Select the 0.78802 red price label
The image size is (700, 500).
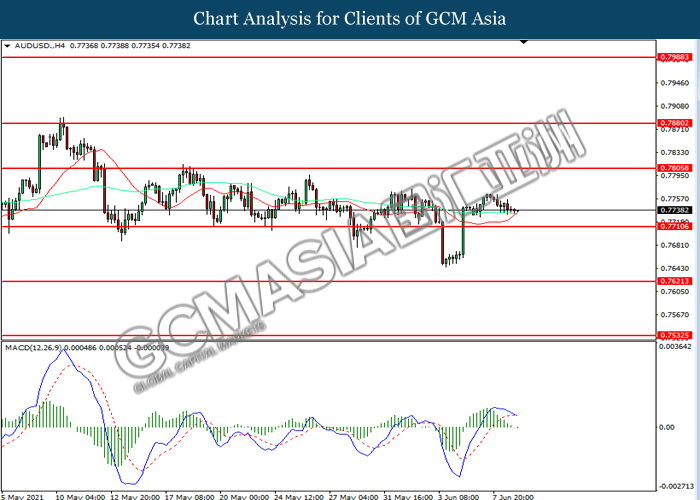(675, 123)
